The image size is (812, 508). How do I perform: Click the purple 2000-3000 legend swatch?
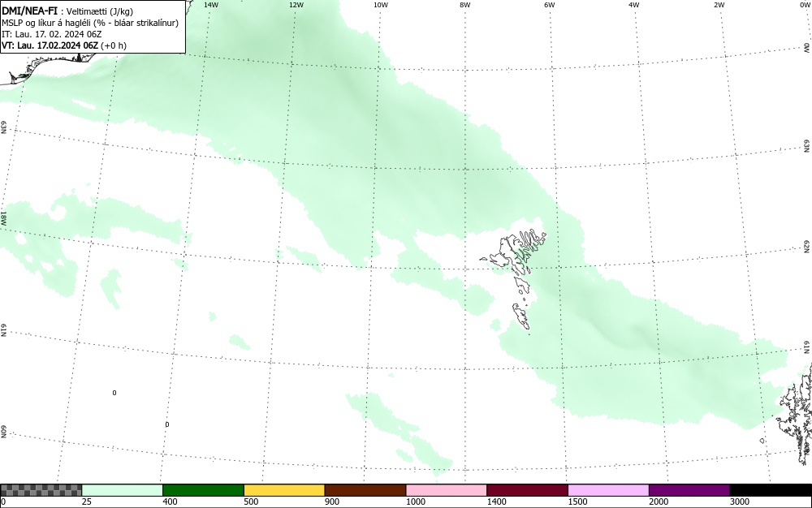point(689,490)
